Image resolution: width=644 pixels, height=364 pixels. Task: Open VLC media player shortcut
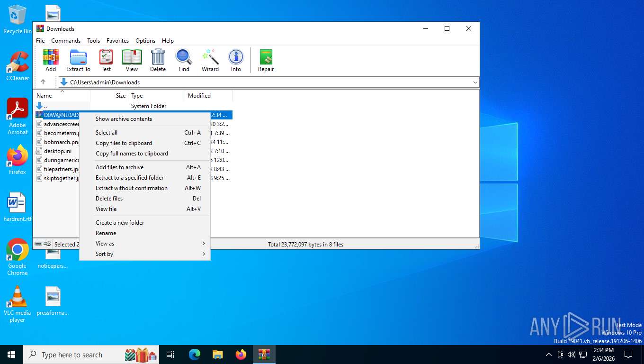point(18,304)
